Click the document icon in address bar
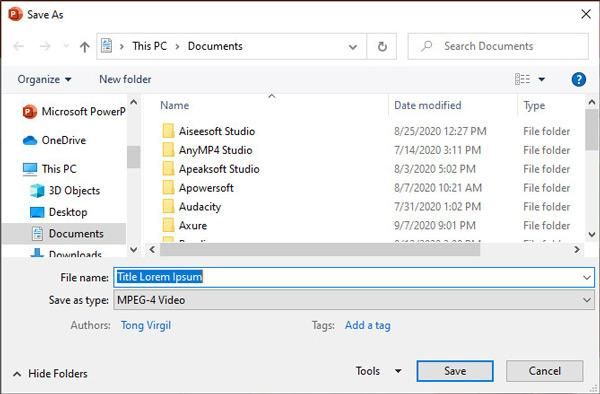600x394 pixels. pos(106,46)
